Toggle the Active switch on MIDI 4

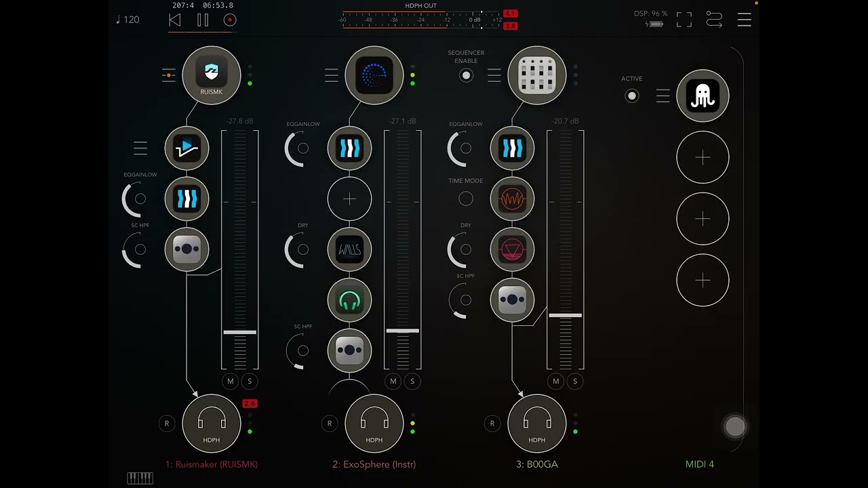(x=632, y=96)
